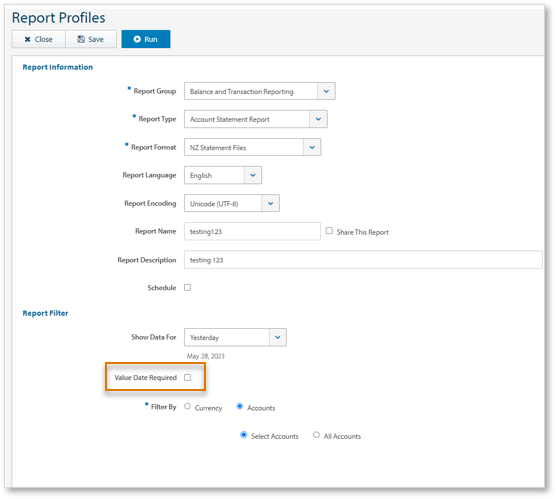The image size is (556, 499).
Task: Select the Currency filter radio button
Action: pos(188,406)
